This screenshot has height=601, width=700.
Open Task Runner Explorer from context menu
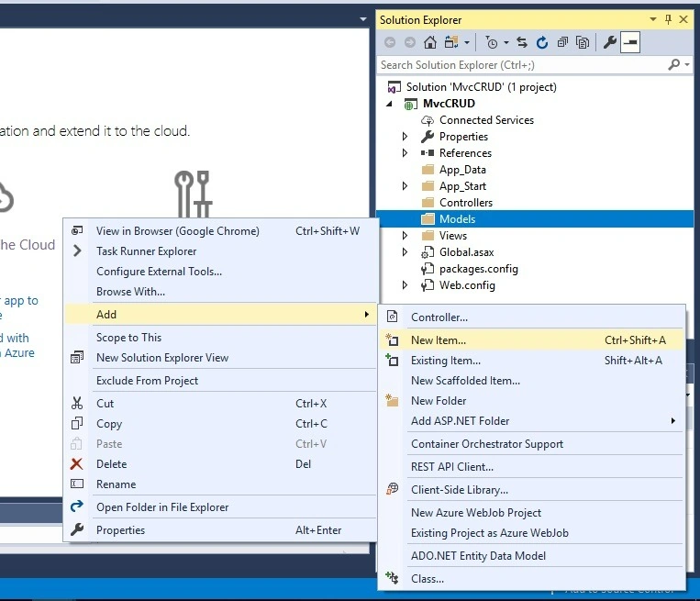(x=220, y=251)
